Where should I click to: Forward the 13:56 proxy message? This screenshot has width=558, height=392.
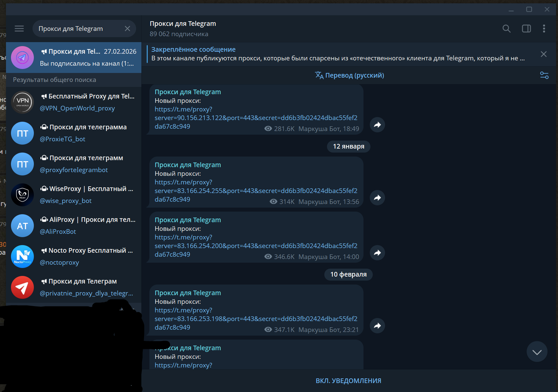[x=377, y=198]
